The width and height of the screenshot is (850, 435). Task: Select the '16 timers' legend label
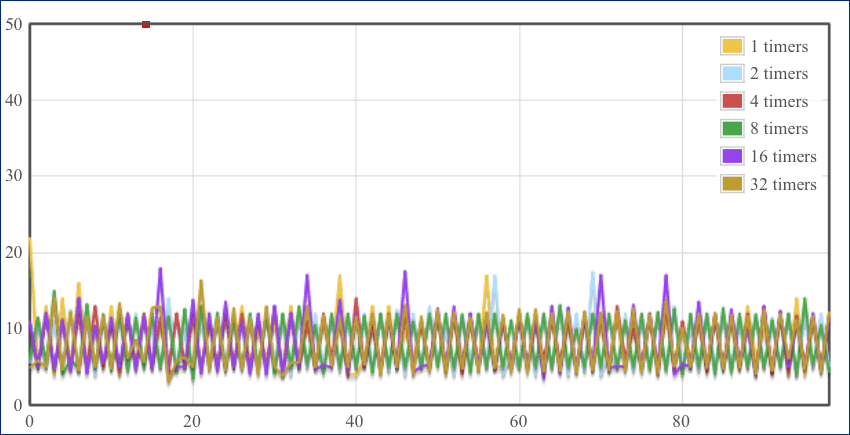[783, 157]
